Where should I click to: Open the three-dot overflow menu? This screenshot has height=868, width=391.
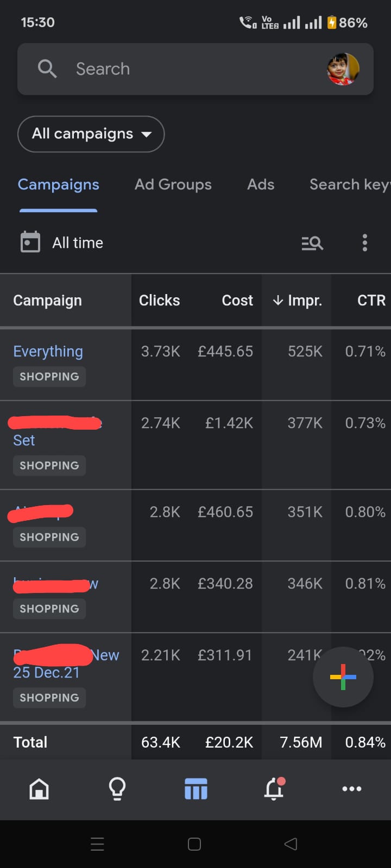click(x=365, y=242)
